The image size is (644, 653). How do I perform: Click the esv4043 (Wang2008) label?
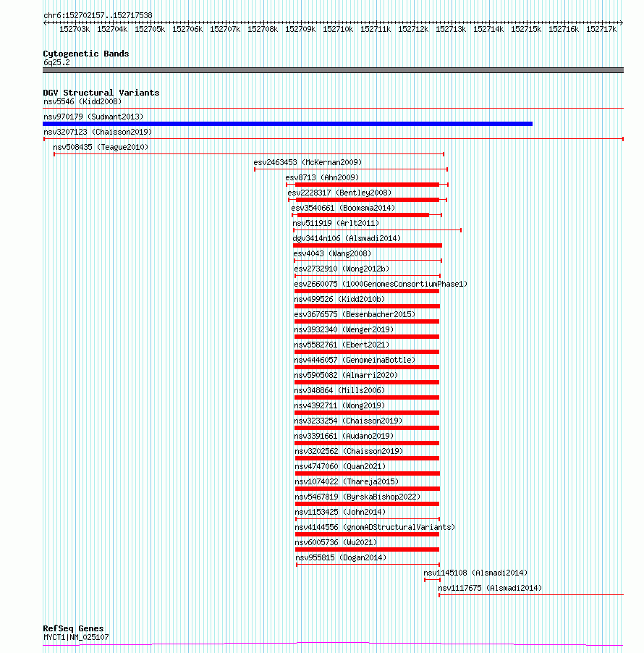pyautogui.click(x=332, y=253)
